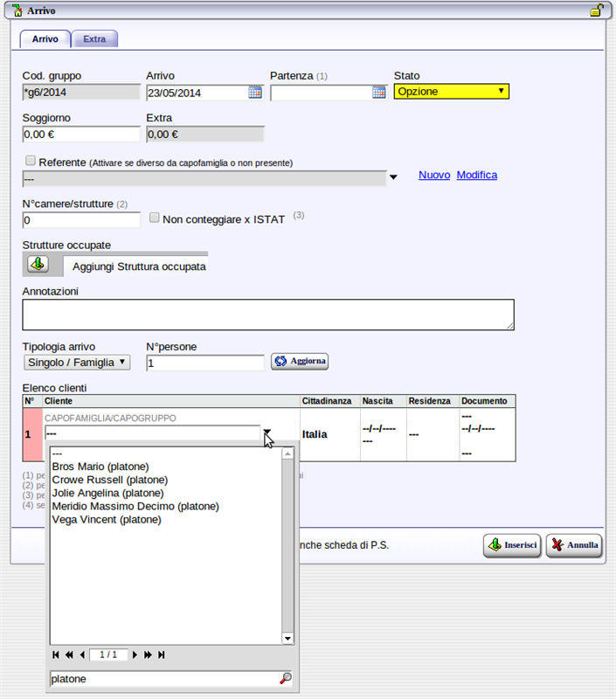Click the Inserisci button
Image resolution: width=616 pixels, height=699 pixels.
[513, 545]
